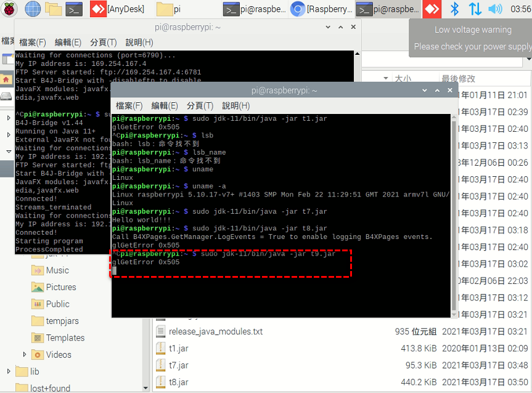Open the Raspberry Pi main menu

[9, 9]
